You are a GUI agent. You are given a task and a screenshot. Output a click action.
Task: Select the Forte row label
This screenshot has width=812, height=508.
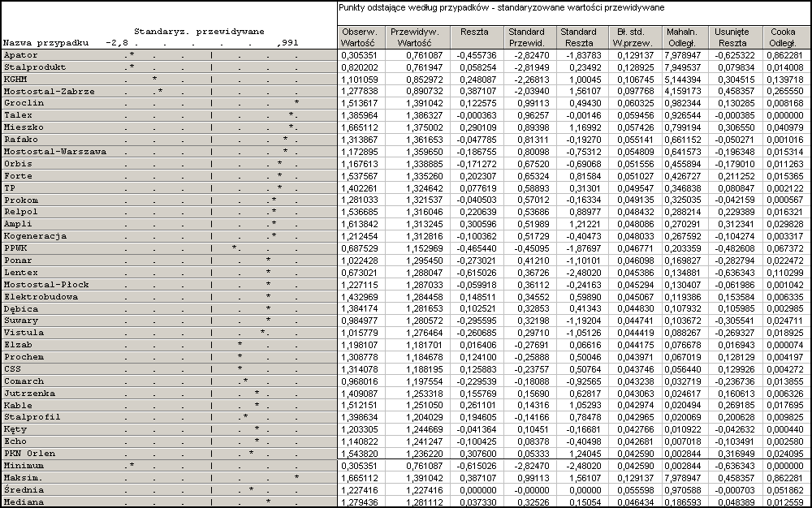point(18,176)
